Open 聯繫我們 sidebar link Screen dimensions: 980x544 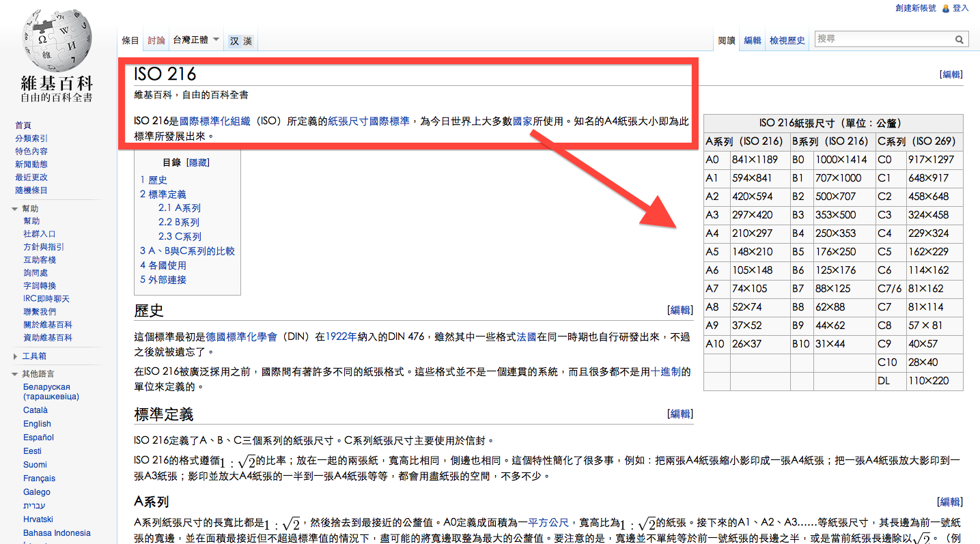40,312
